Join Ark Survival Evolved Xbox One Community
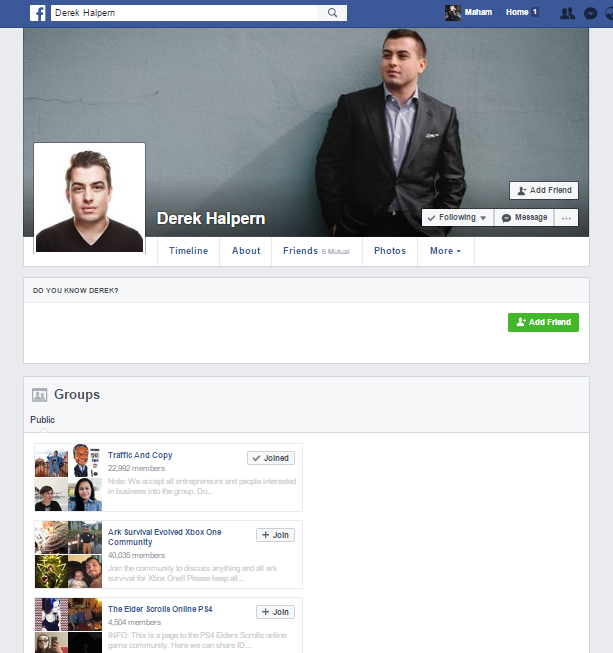 coord(275,535)
